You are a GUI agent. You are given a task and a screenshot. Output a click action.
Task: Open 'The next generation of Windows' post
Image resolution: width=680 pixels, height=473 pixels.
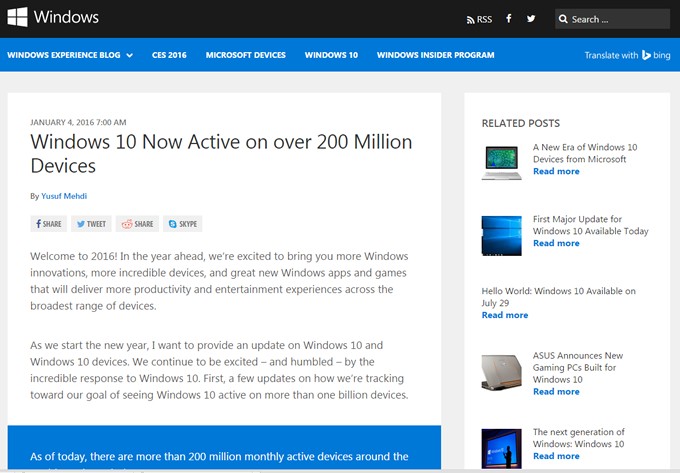coord(579,438)
